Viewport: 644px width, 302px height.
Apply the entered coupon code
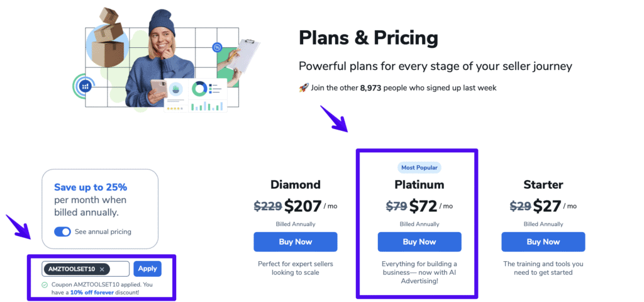[147, 269]
